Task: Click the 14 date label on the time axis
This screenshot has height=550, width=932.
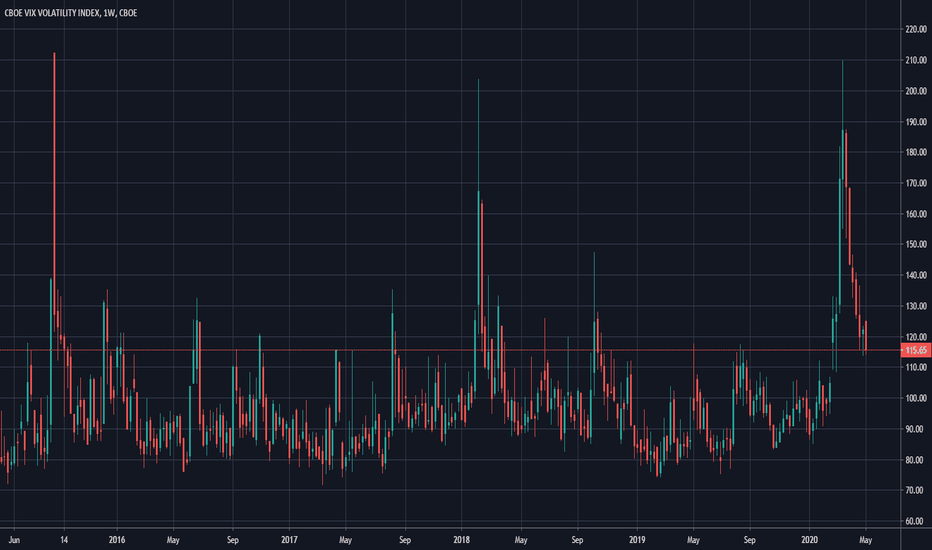Action: (64, 540)
